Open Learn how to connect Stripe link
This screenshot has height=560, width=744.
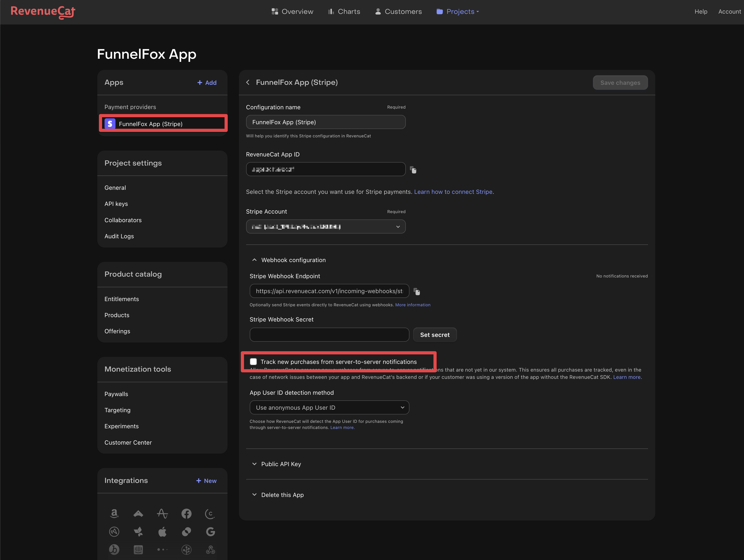click(x=453, y=192)
